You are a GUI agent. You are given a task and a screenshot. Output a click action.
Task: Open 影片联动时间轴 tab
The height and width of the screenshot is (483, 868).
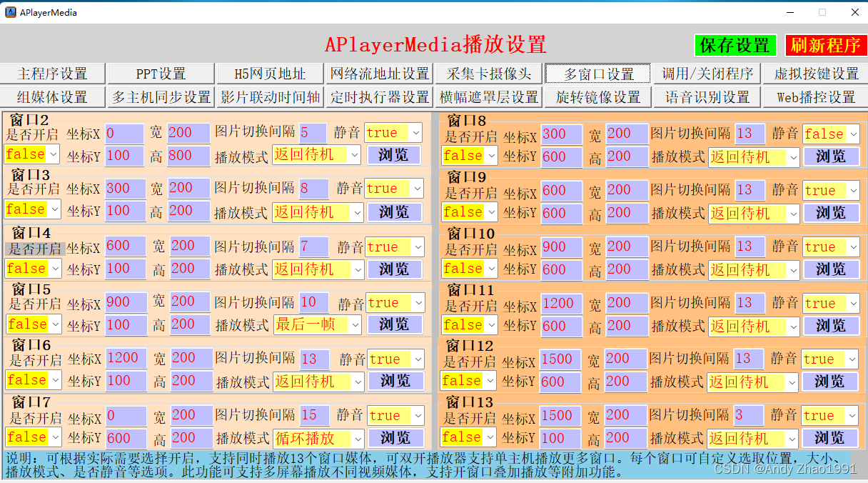coord(271,96)
